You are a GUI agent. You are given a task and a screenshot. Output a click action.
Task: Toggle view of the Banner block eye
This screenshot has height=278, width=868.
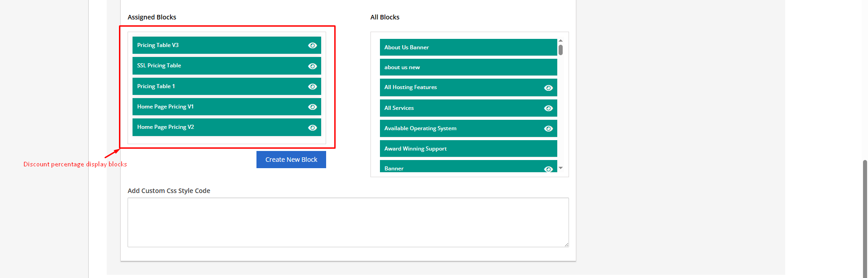click(x=548, y=169)
